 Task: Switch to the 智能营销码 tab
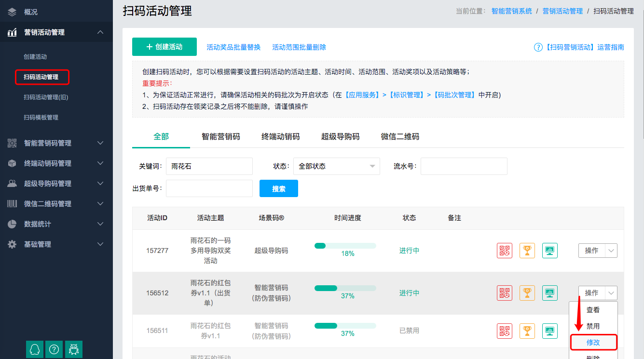[x=221, y=136]
